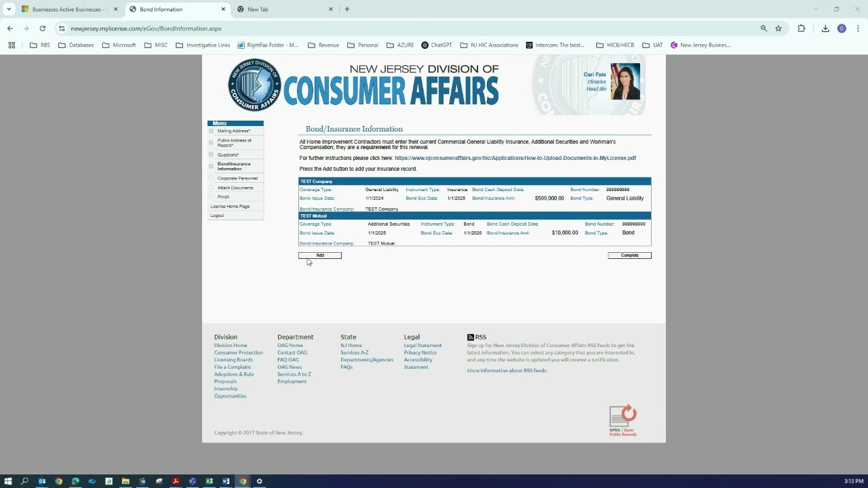The height and width of the screenshot is (488, 868).
Task: Toggle the Corporate Personnel checkbox
Action: 212,178
